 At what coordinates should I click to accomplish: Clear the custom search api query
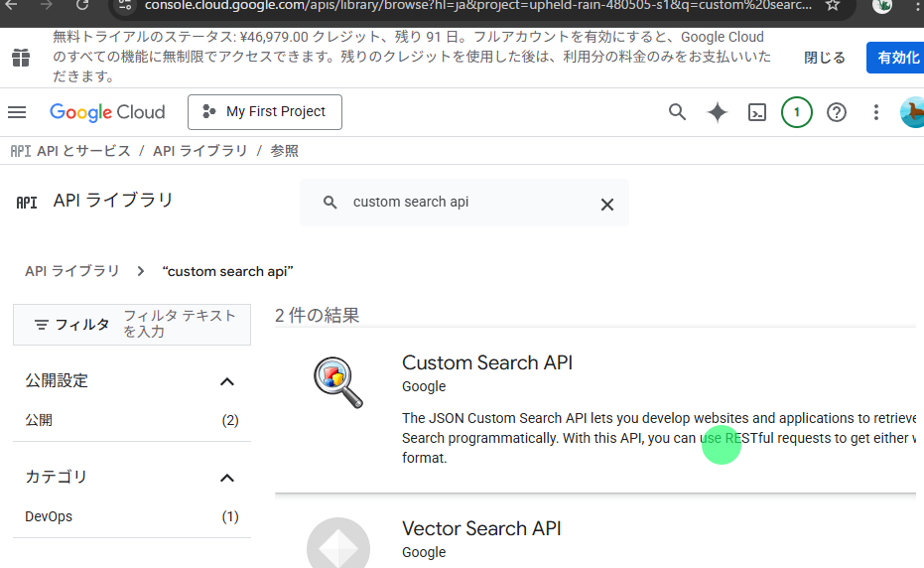point(607,204)
